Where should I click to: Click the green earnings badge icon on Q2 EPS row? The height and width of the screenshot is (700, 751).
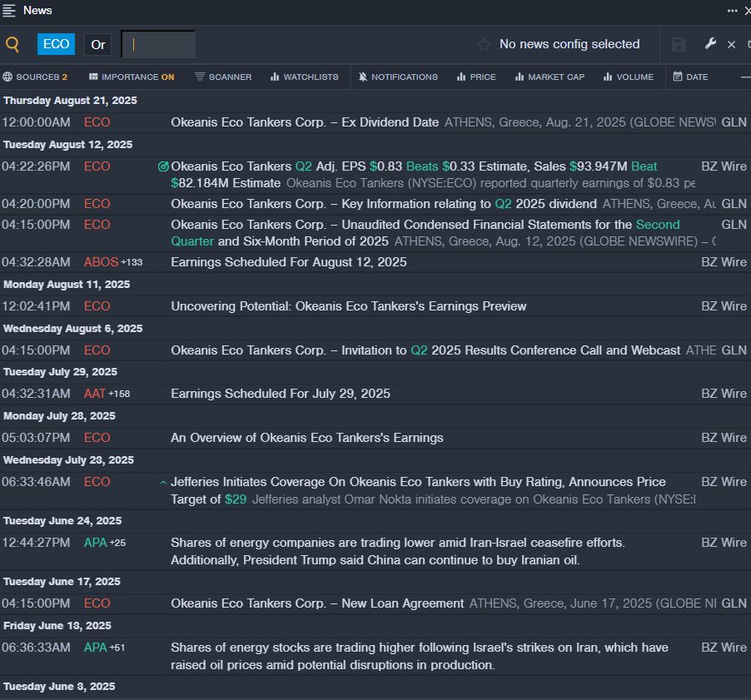163,166
